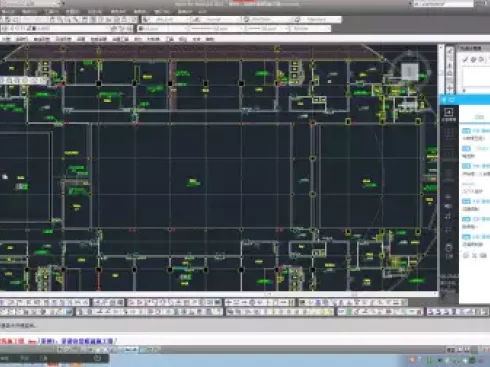Toggle the highlighted snap mode status bar button
Screen dimensions: 490x367
pos(131,350)
